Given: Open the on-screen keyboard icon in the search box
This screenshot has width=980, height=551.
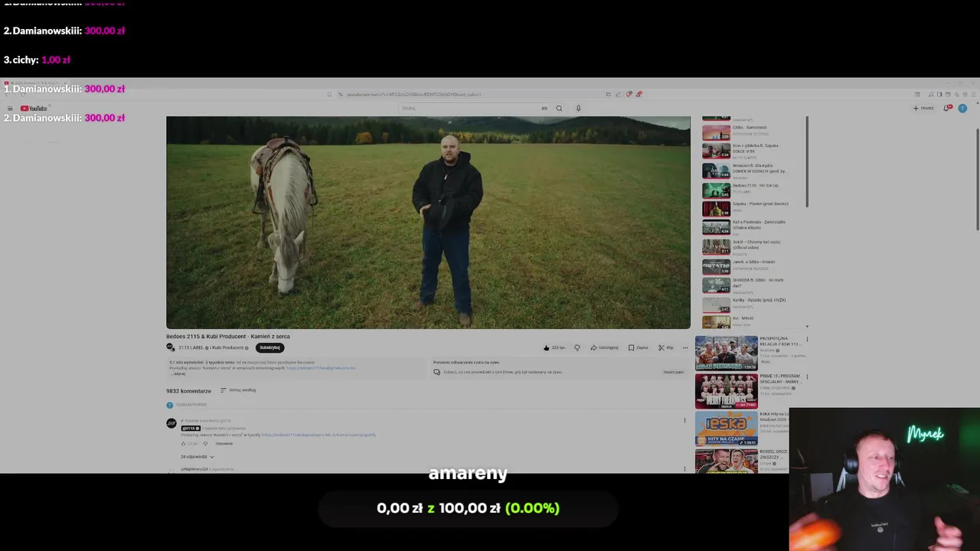Looking at the screenshot, I should (544, 109).
